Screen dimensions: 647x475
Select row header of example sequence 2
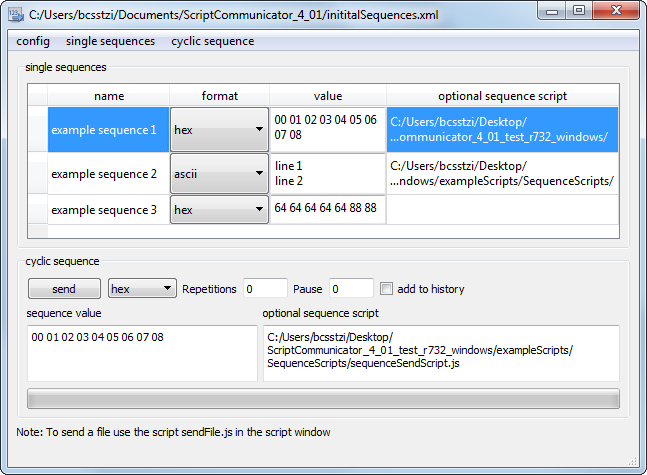[x=38, y=174]
